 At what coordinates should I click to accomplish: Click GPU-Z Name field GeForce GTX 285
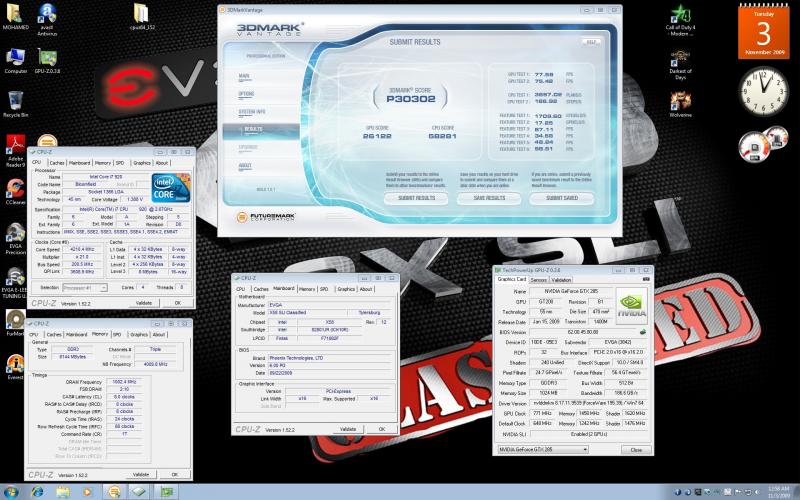click(x=570, y=291)
